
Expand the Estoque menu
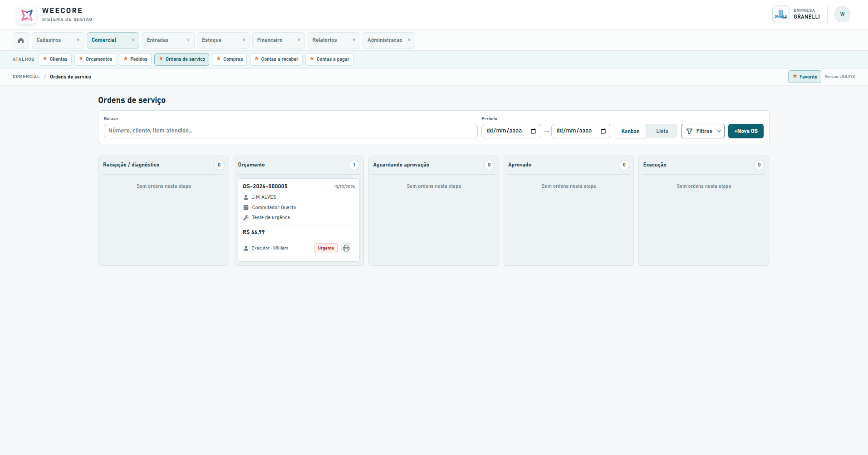point(223,40)
